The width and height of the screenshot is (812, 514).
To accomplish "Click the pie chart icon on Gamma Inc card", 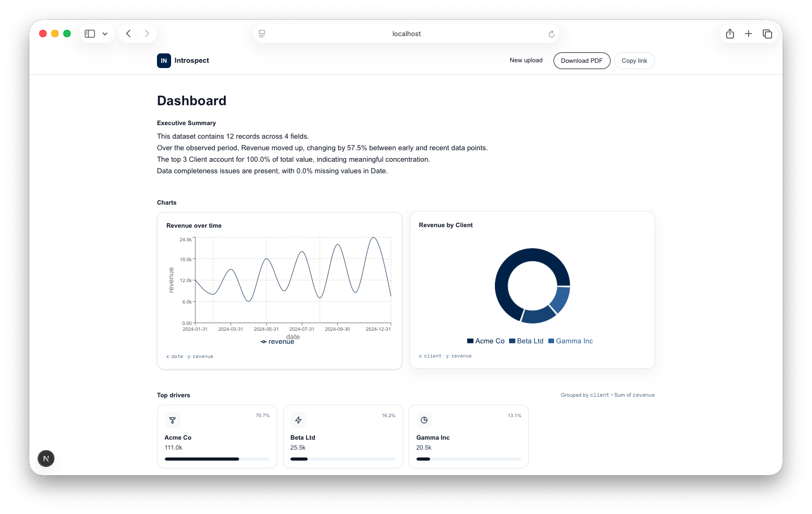I will point(424,420).
